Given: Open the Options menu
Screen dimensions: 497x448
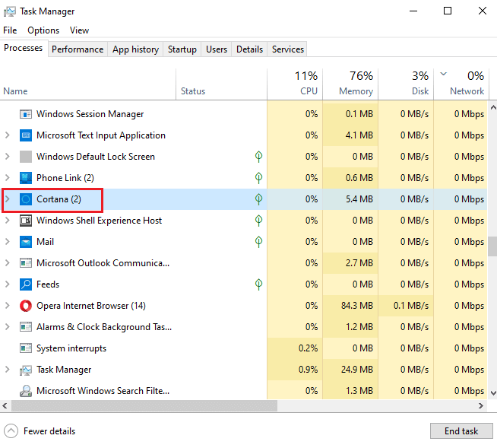Looking at the screenshot, I should [43, 30].
